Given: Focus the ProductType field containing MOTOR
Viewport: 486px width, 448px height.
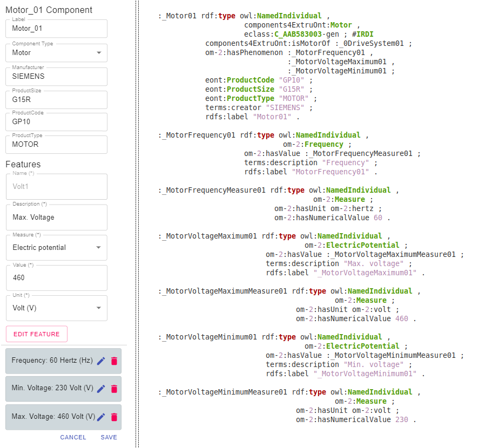Looking at the screenshot, I should click(x=56, y=144).
